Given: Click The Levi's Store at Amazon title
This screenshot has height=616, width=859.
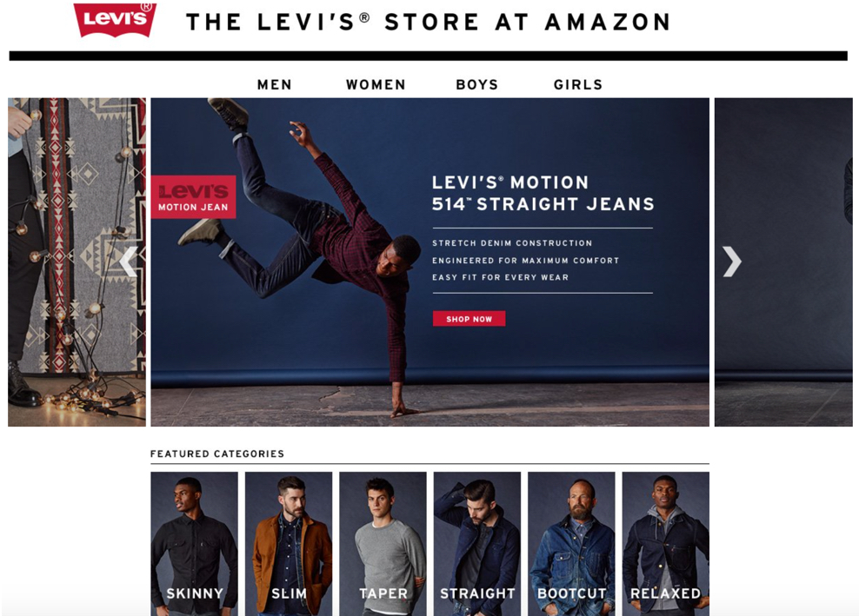Looking at the screenshot, I should [x=428, y=23].
